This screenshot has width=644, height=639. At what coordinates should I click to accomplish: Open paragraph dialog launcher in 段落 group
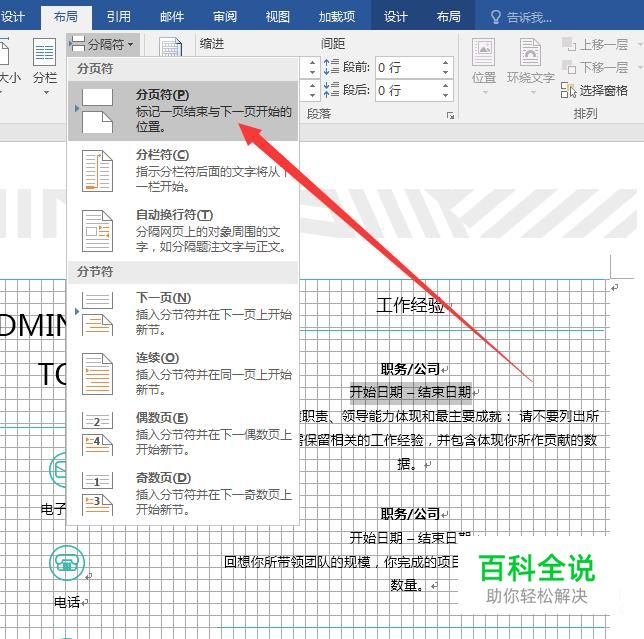tap(451, 116)
